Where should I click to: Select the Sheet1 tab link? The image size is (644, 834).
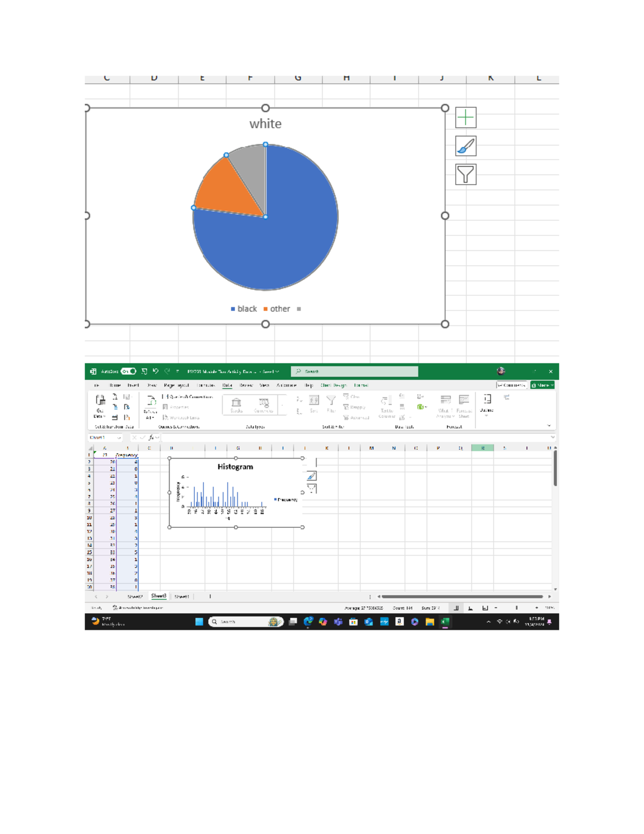coord(182,596)
